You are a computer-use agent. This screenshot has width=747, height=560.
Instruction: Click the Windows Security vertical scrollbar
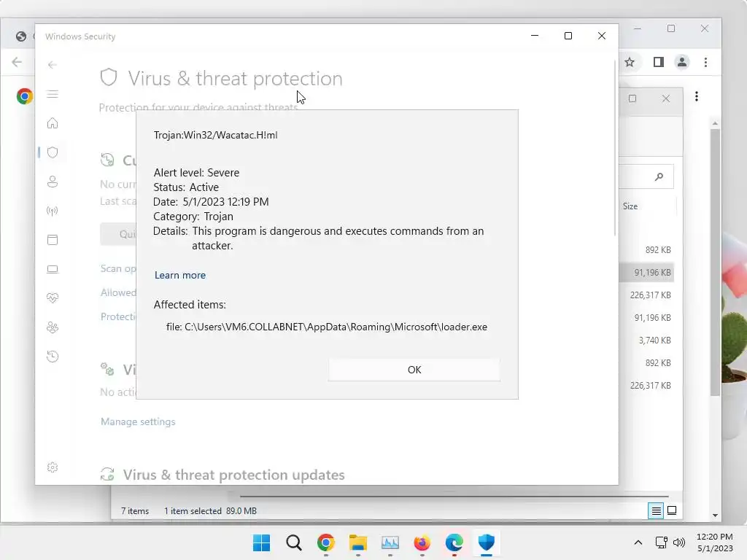click(615, 147)
